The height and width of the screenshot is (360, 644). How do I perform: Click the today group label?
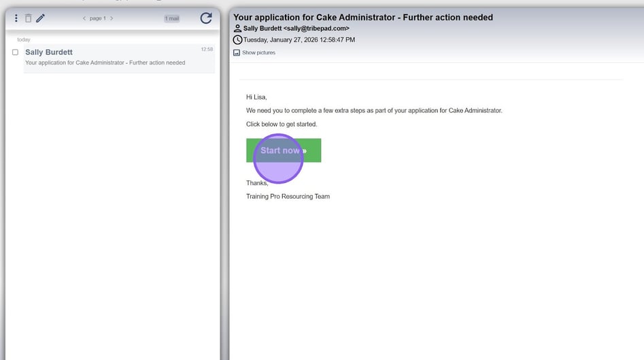coord(24,39)
